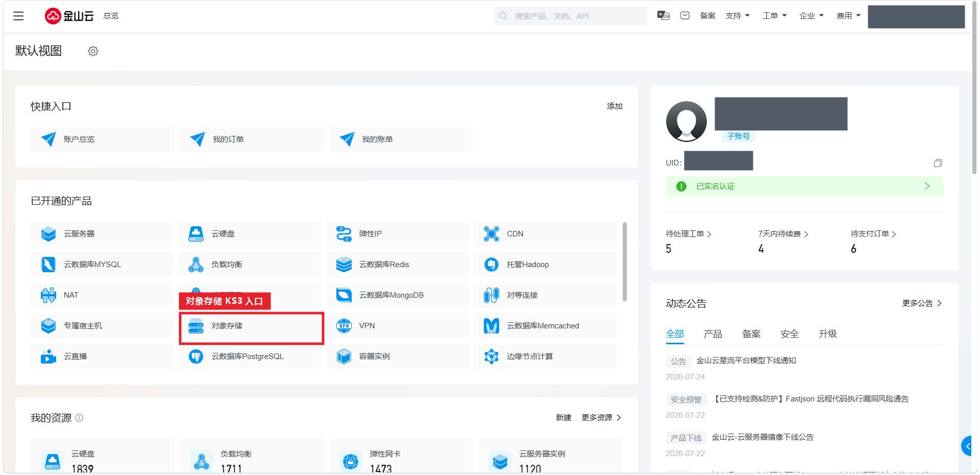
Task: Switch to the 安全 announcements tab
Action: pos(790,334)
